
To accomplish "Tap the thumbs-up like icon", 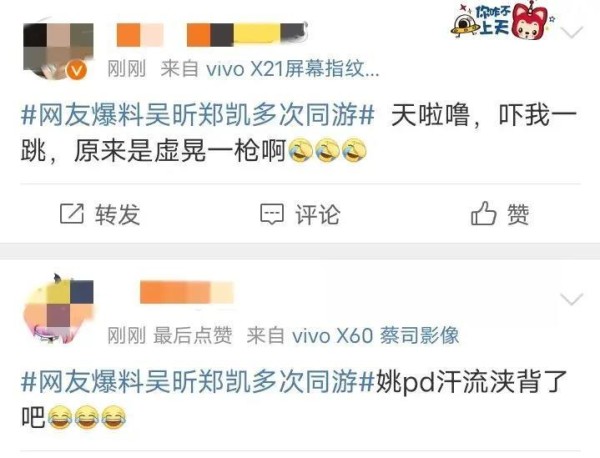I will click(x=483, y=213).
